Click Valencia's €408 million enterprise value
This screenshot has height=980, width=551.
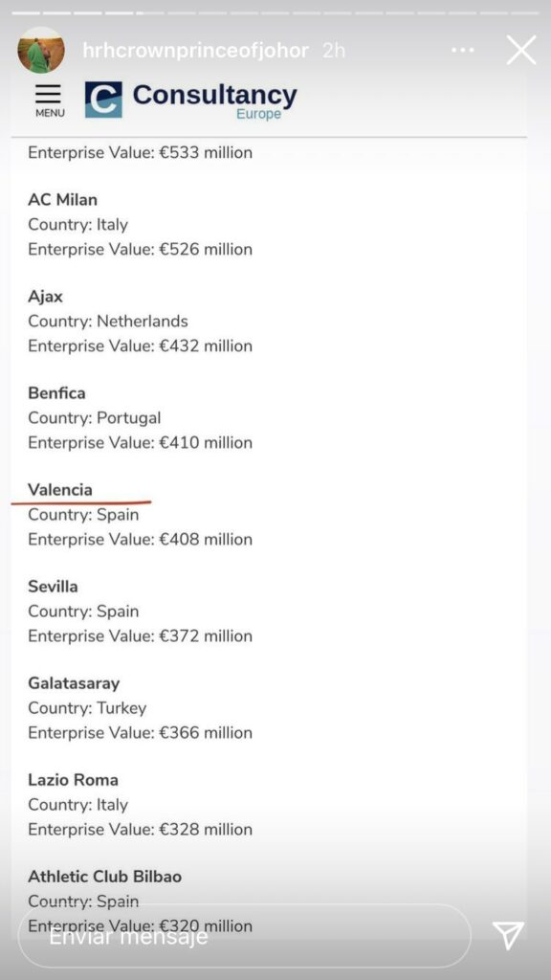click(203, 540)
